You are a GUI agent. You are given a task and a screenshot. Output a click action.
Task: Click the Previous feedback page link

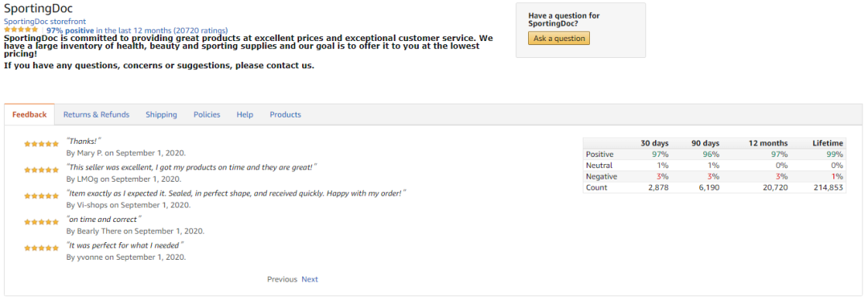282,279
